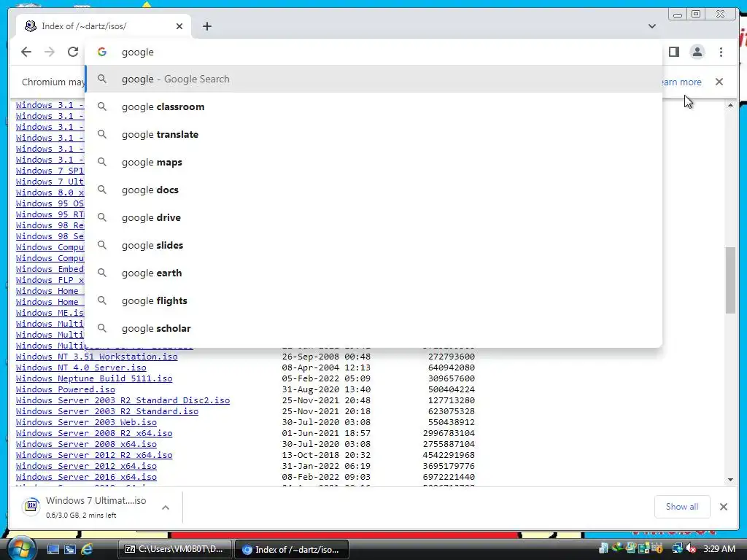Open a new tab with plus button

click(x=206, y=26)
